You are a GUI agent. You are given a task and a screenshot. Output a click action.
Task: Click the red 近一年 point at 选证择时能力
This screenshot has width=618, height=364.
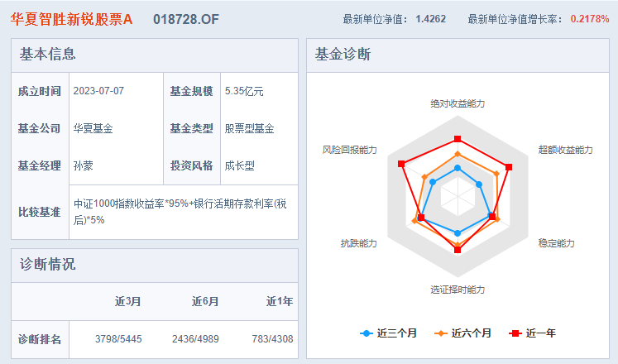[458, 249]
